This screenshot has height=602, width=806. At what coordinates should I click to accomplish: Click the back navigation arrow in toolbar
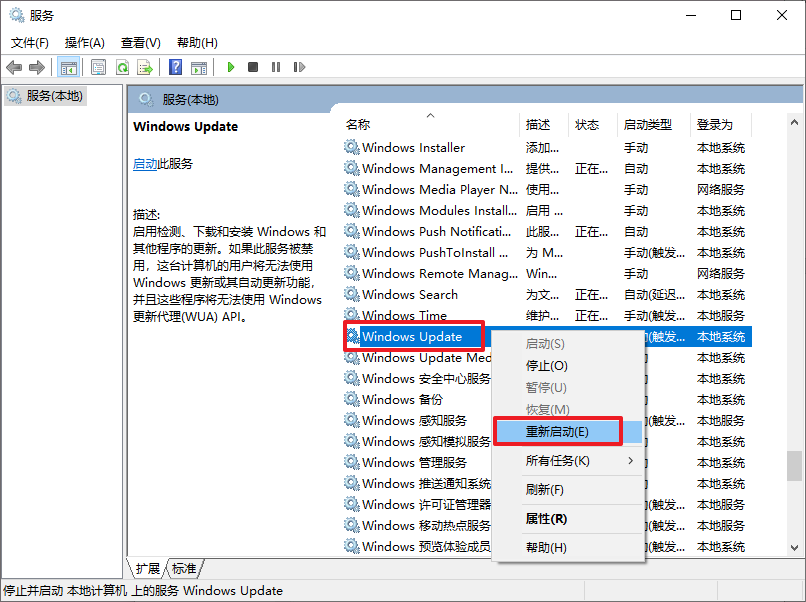[14, 67]
